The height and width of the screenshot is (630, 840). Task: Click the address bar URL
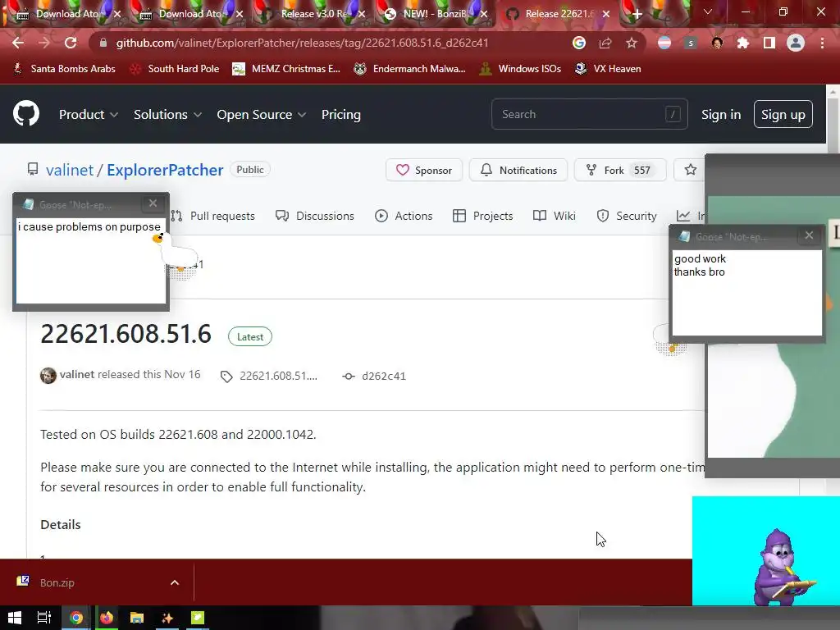(302, 43)
